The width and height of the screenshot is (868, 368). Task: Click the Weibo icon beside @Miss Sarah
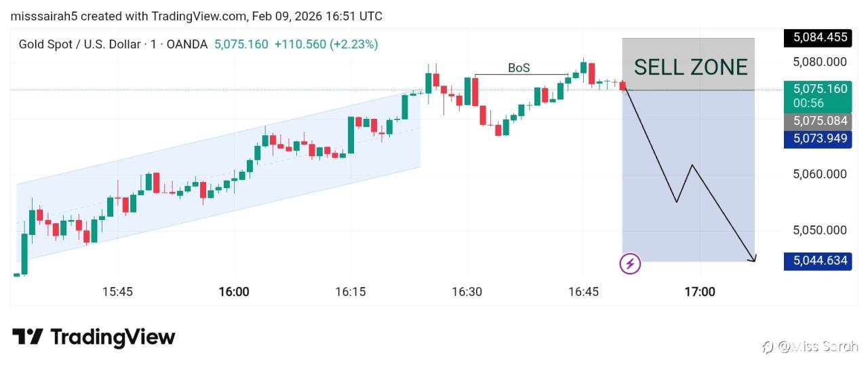pyautogui.click(x=768, y=347)
